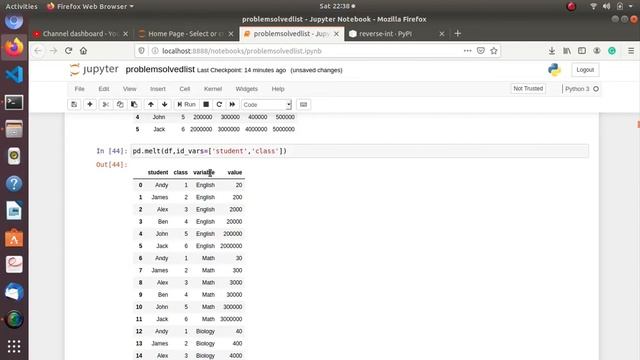Cut selected cells with scissors icon
This screenshot has width=640, height=360.
[106, 104]
